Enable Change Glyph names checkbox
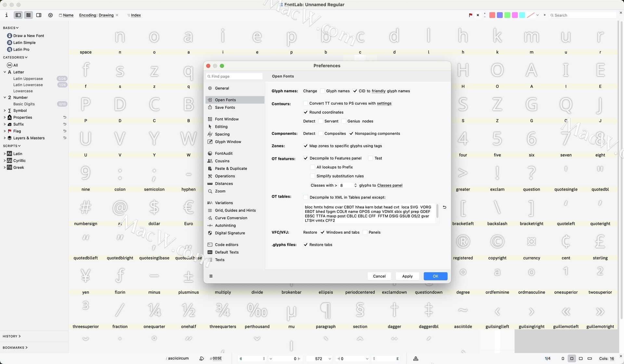This screenshot has width=624, height=364. pos(322,91)
